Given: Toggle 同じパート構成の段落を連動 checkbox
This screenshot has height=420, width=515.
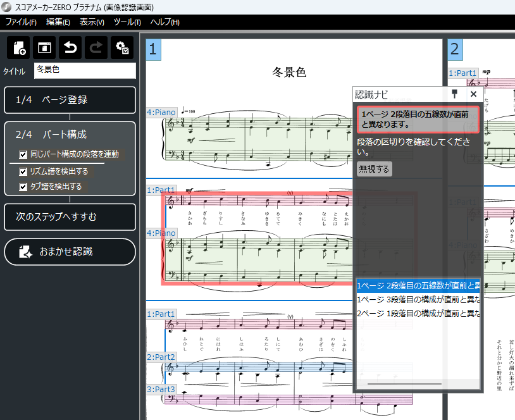Looking at the screenshot, I should [x=23, y=154].
